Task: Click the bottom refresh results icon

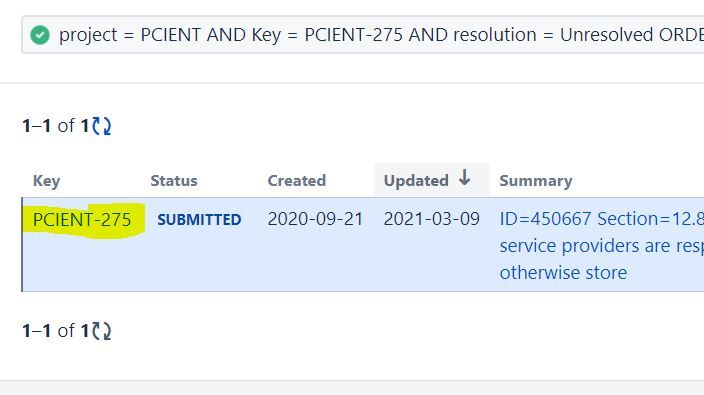Action: coord(101,331)
